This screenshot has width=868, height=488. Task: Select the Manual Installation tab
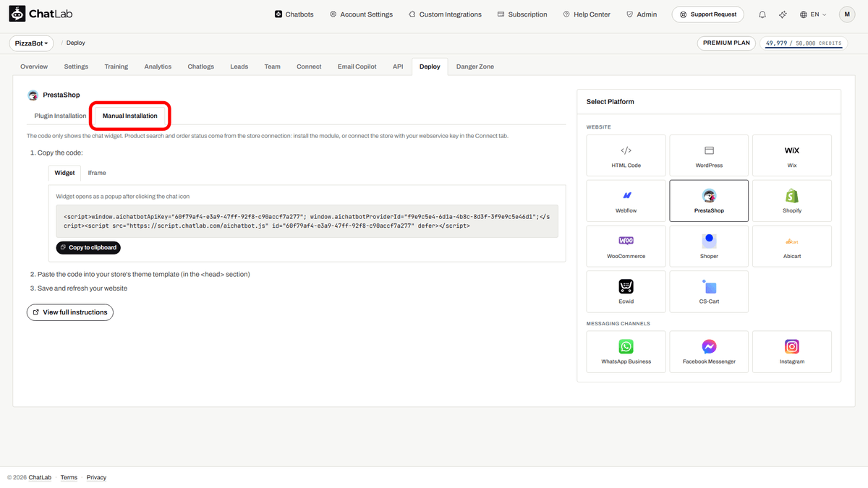(130, 116)
